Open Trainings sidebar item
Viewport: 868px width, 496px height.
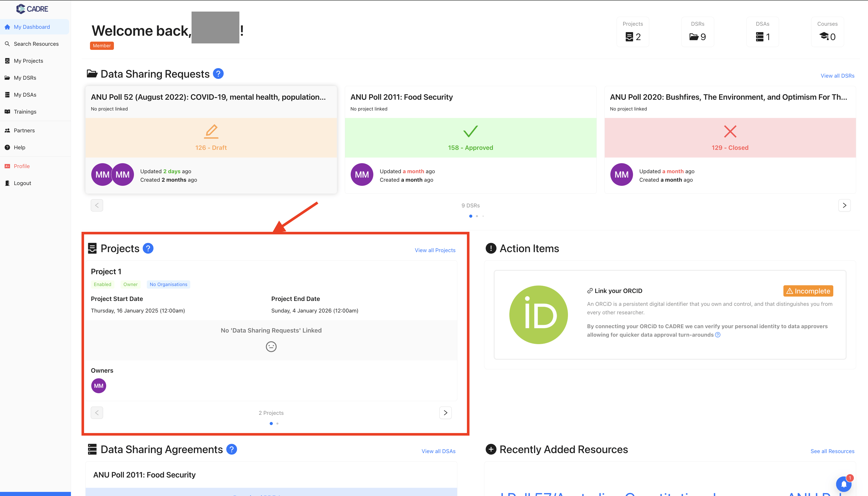(x=34, y=112)
